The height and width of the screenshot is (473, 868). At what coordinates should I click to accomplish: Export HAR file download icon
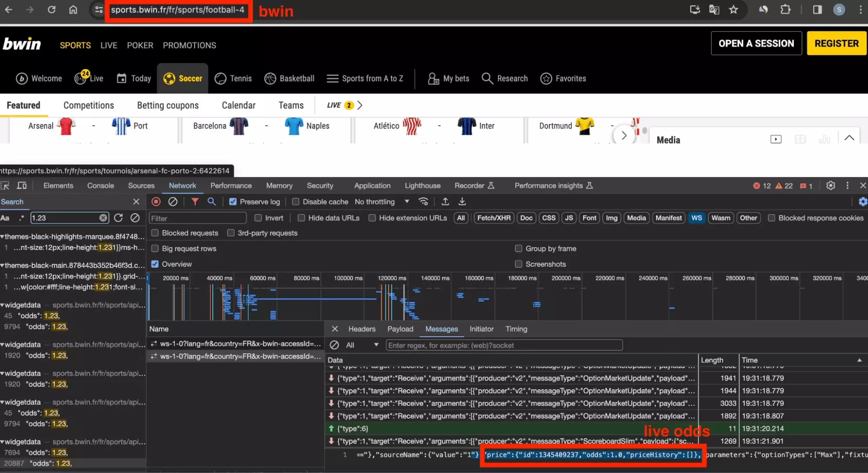[x=462, y=202]
